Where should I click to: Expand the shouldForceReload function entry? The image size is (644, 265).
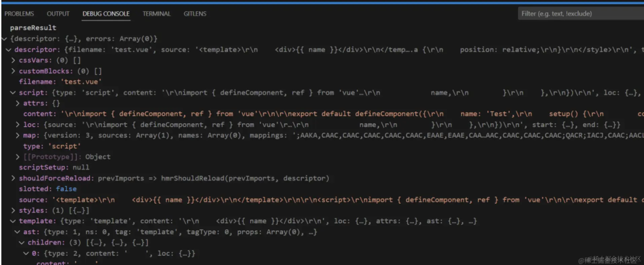tap(13, 178)
